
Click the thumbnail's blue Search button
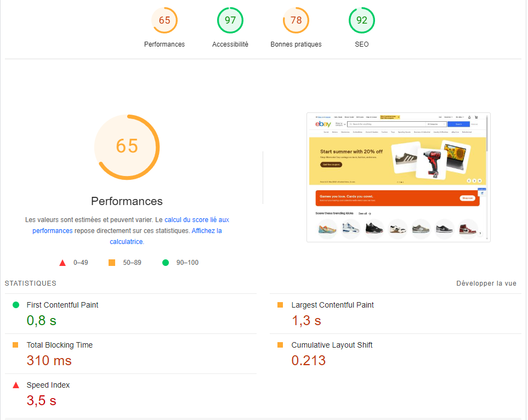click(458, 124)
